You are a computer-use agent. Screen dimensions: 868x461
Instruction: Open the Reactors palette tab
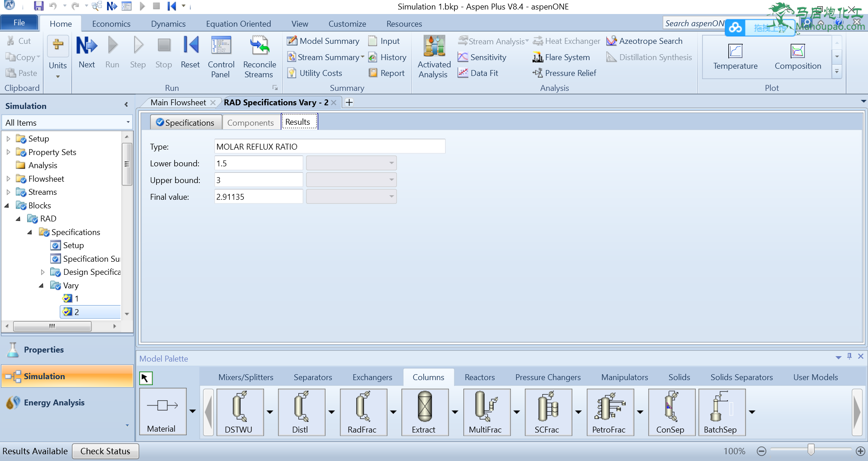point(480,377)
